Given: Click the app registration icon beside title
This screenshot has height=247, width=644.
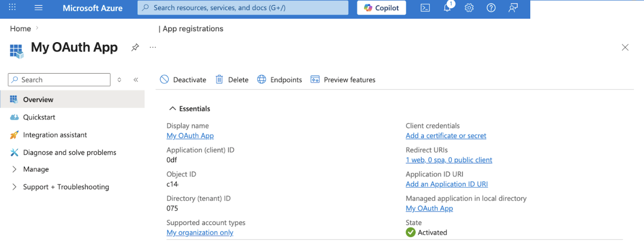Looking at the screenshot, I should click(17, 51).
